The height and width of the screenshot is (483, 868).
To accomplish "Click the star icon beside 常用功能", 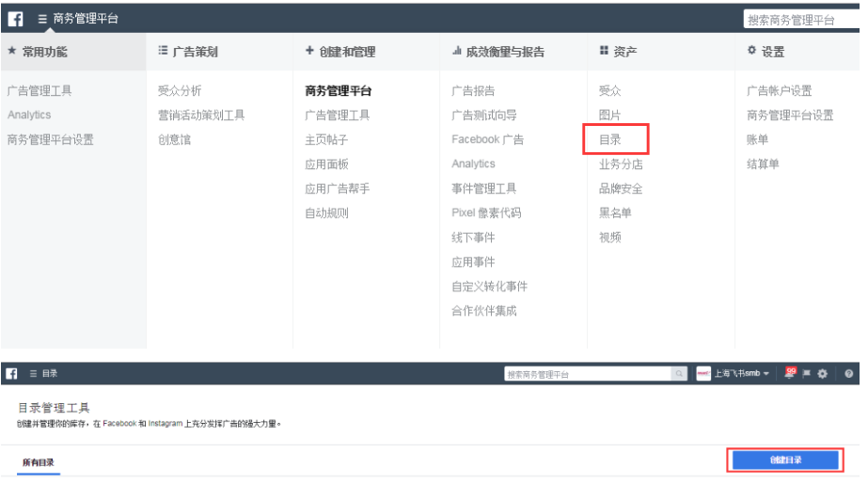I will click(x=11, y=51).
